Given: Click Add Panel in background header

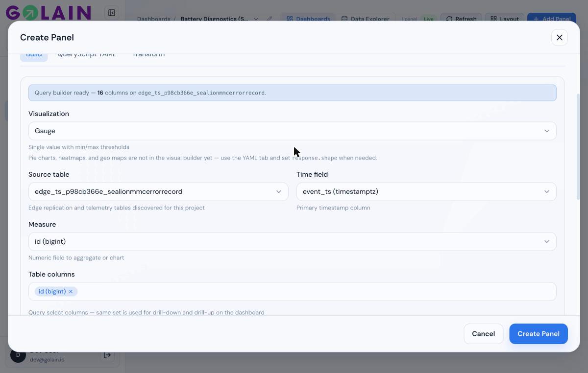Looking at the screenshot, I should click(552, 19).
